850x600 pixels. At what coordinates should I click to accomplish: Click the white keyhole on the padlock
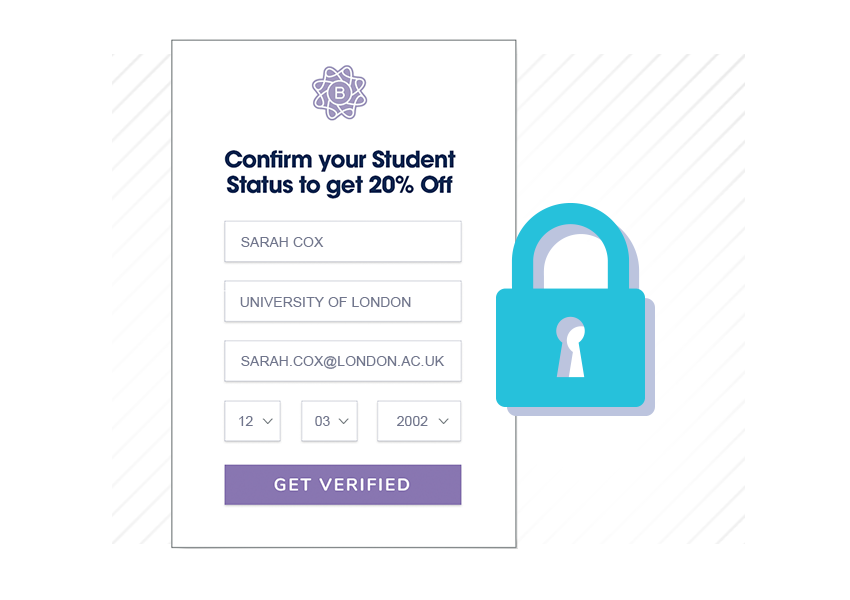click(x=571, y=347)
